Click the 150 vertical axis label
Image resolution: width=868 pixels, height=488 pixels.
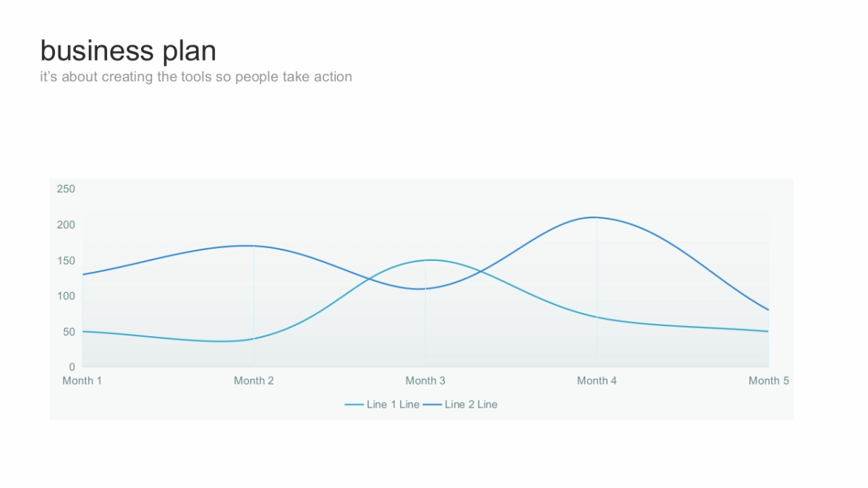(66, 260)
